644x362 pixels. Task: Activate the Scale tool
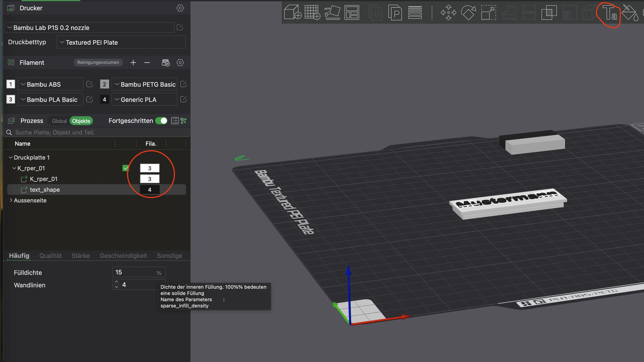coord(489,12)
